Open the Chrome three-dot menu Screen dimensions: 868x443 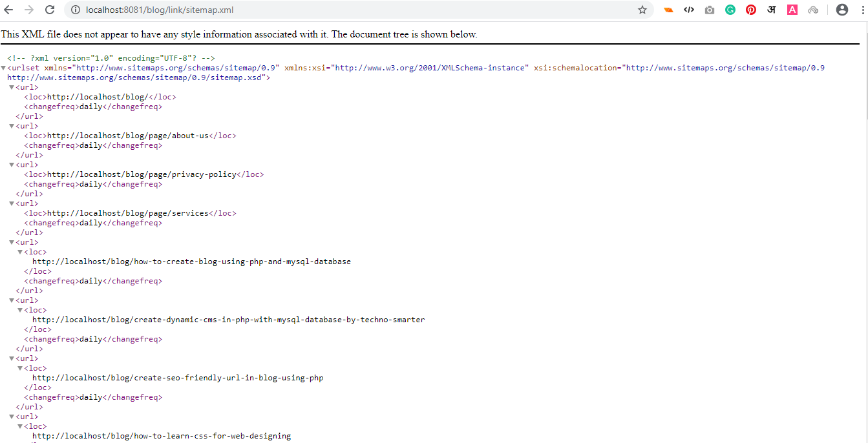[x=863, y=10]
